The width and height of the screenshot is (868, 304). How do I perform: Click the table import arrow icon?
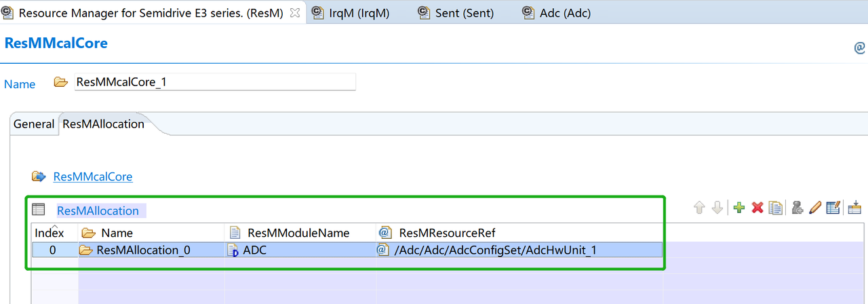point(854,208)
